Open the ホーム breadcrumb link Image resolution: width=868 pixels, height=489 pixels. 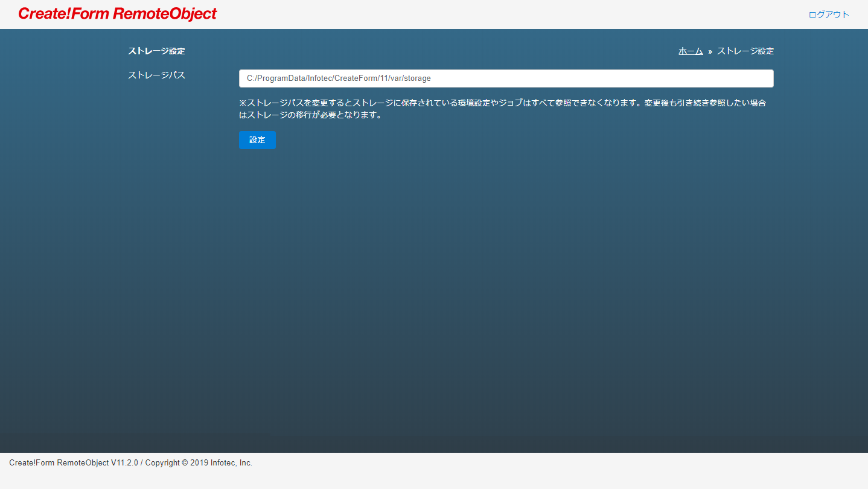coord(691,51)
